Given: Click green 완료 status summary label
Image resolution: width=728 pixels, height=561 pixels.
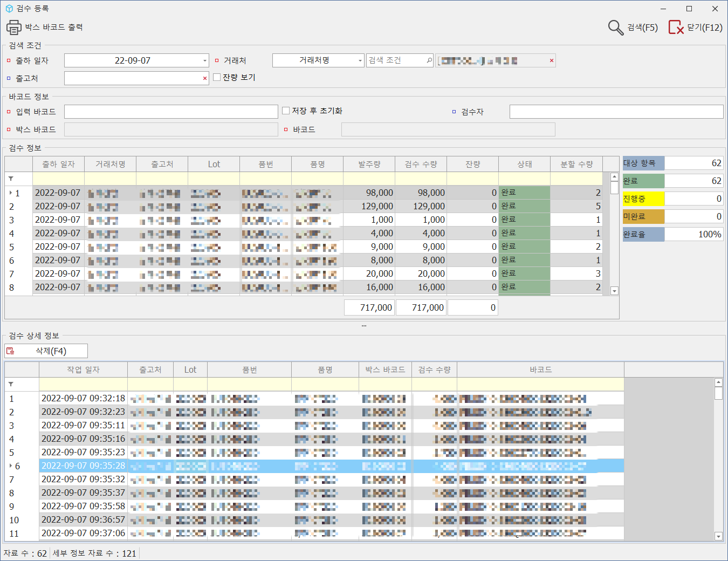Looking at the screenshot, I should pos(643,181).
